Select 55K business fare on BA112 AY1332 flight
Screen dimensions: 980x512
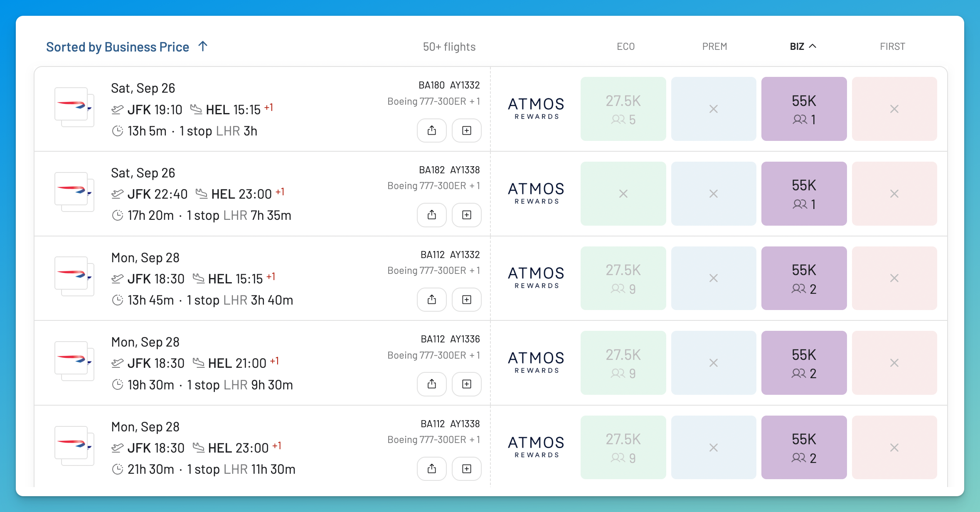pos(804,278)
